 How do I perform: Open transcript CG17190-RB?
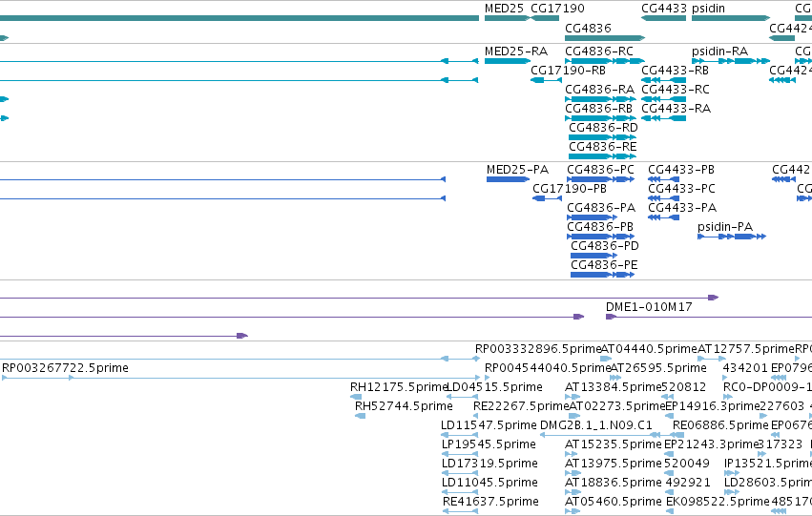click(568, 71)
